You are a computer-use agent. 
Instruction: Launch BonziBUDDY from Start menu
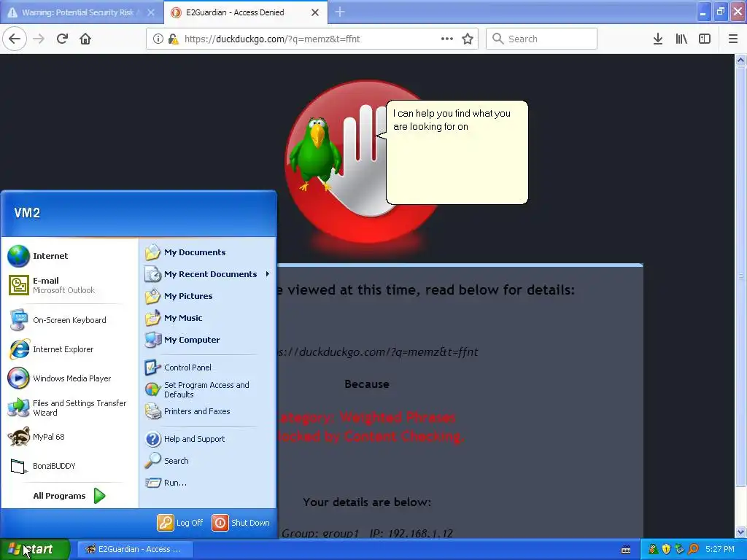(x=69, y=466)
